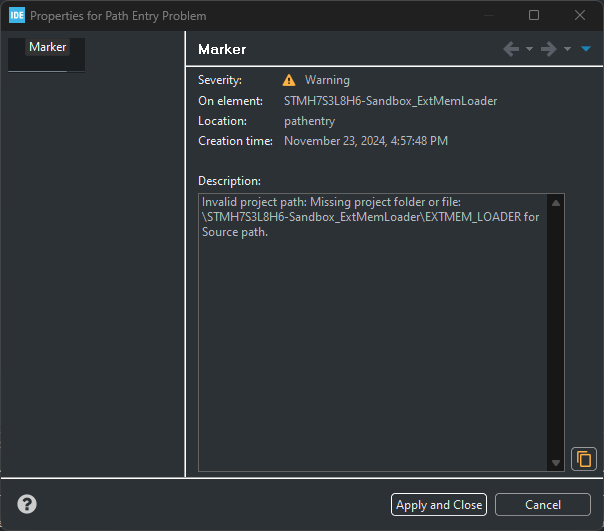Click the IDE logo in title bar

tap(15, 16)
